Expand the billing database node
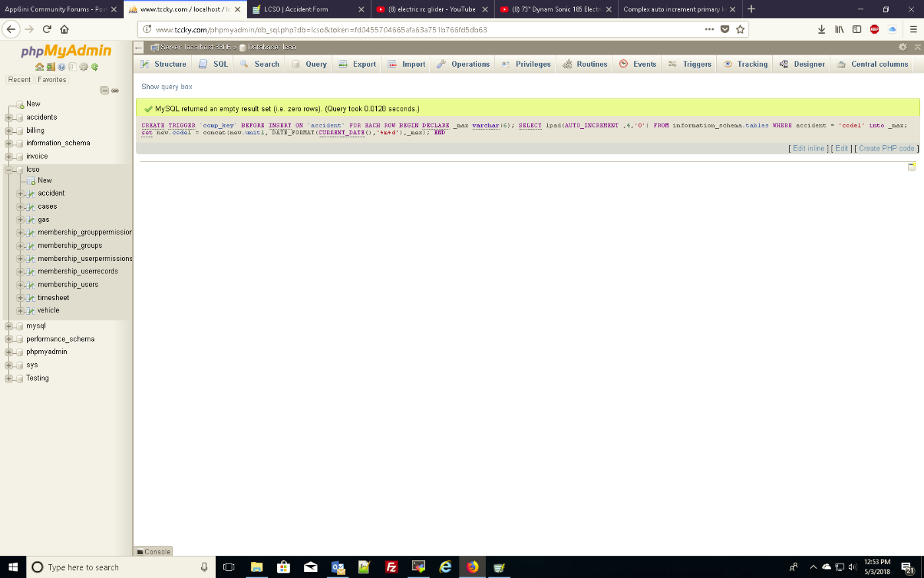The height and width of the screenshot is (578, 924). pyautogui.click(x=9, y=131)
